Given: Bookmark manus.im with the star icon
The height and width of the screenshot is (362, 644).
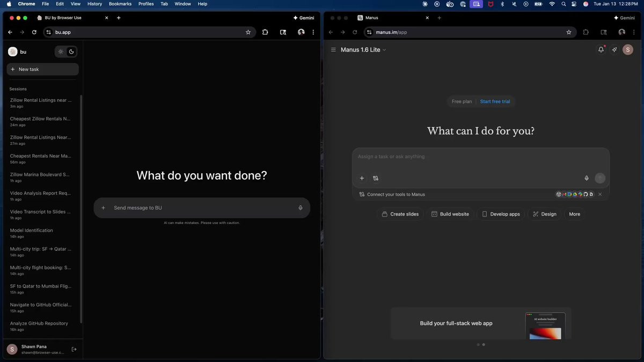Looking at the screenshot, I should 569,32.
